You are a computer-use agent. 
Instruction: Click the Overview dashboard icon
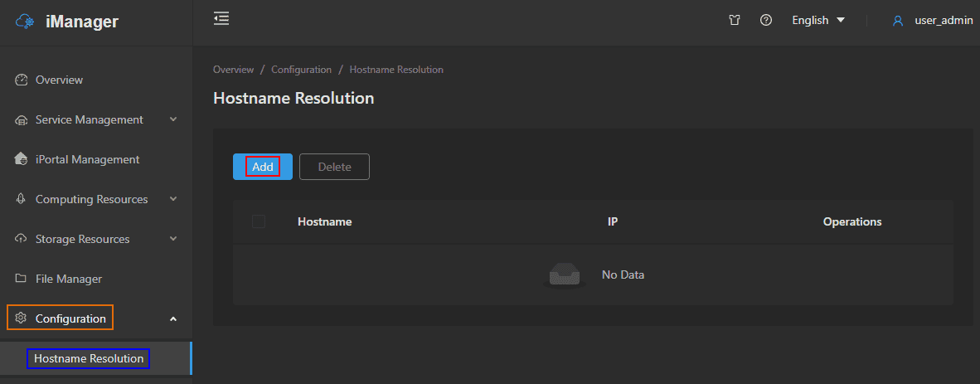22,80
